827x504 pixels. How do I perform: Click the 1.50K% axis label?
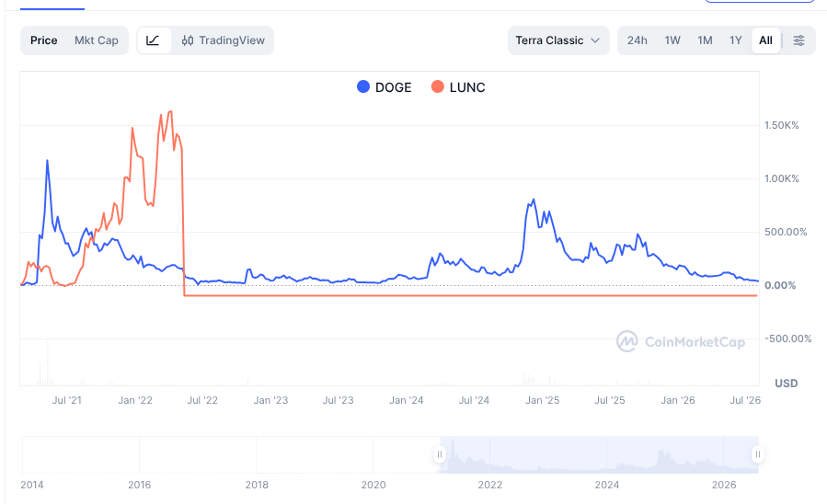pyautogui.click(x=782, y=125)
